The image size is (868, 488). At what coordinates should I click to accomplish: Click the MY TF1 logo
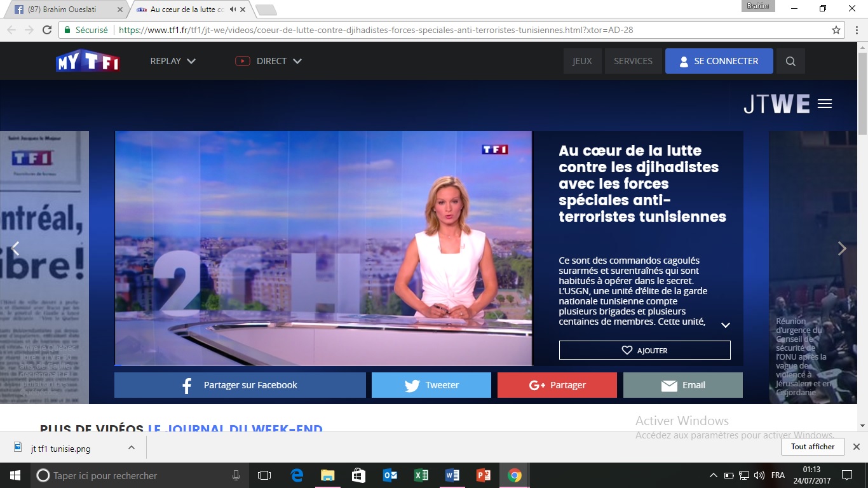[87, 61]
